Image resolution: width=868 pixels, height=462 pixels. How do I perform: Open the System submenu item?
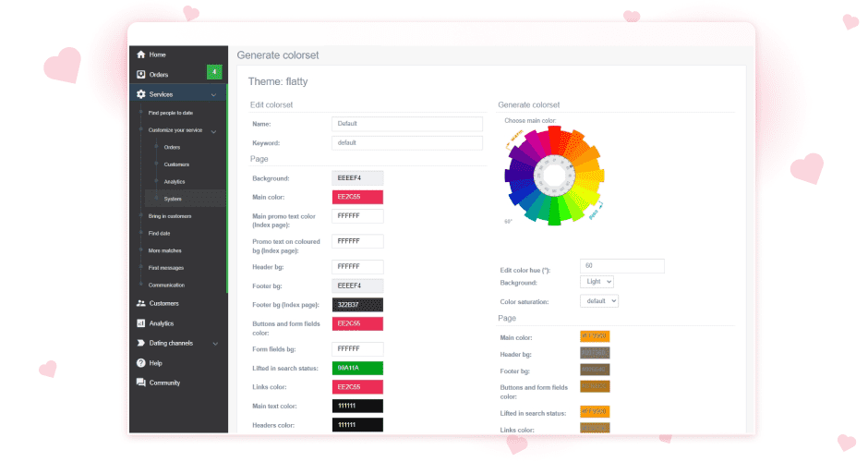(x=173, y=199)
